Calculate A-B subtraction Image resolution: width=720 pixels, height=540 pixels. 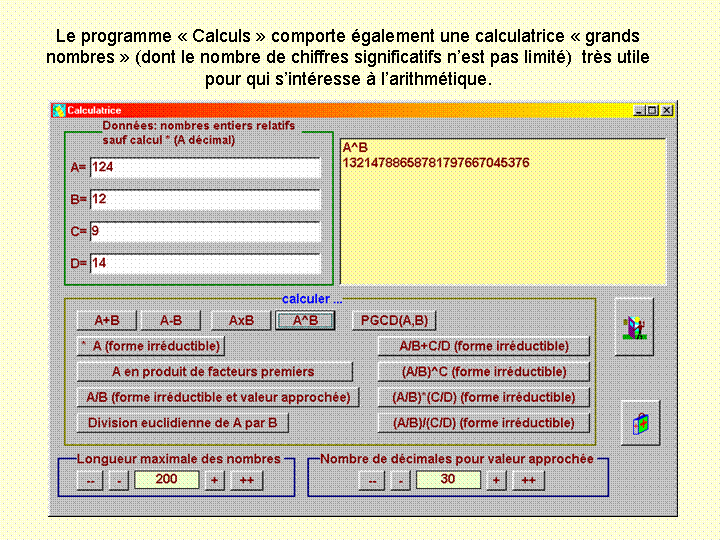pos(170,321)
